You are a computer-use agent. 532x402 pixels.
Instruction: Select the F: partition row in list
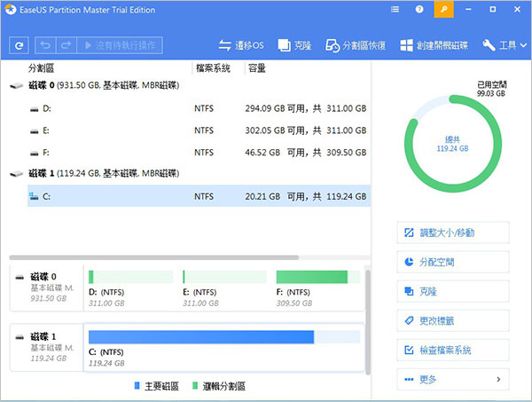coord(199,153)
